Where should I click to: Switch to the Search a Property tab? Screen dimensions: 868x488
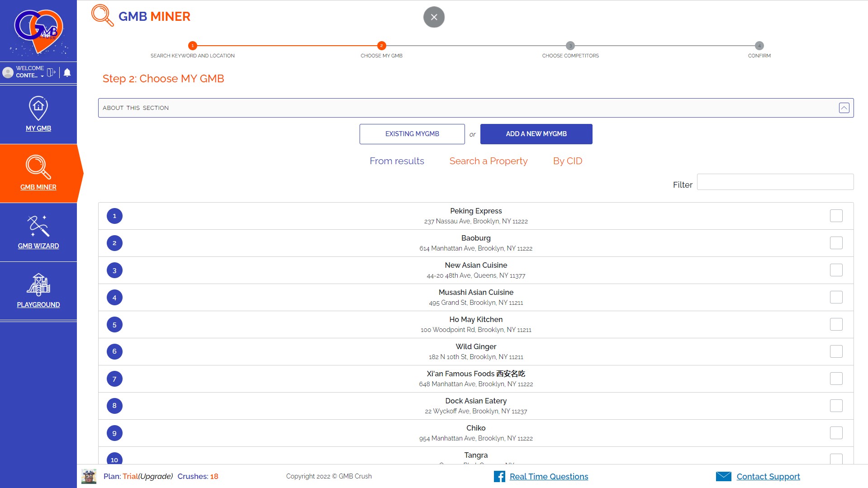(x=488, y=161)
